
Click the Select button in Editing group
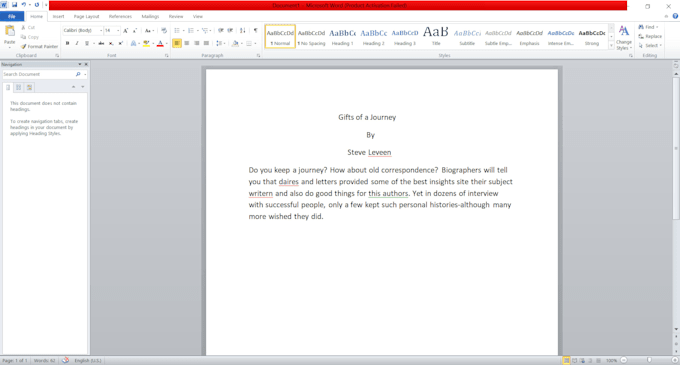coord(650,46)
